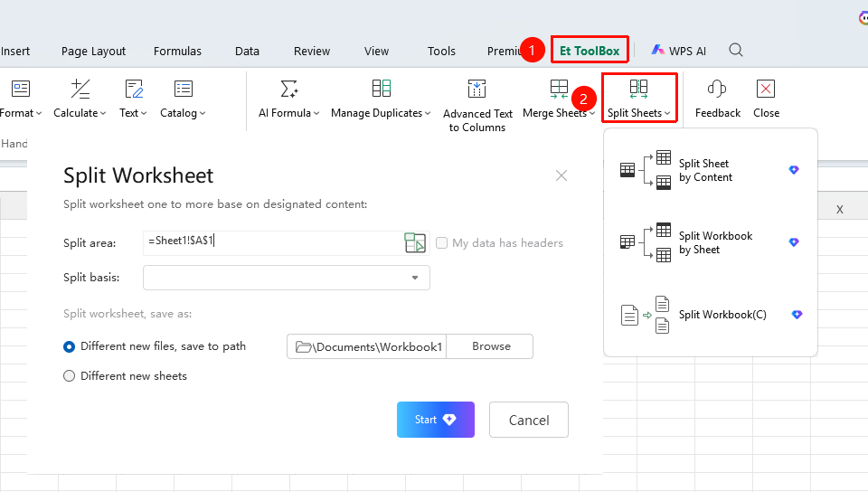Click the Text tool icon
The width and height of the screenshot is (868, 492).
[134, 89]
